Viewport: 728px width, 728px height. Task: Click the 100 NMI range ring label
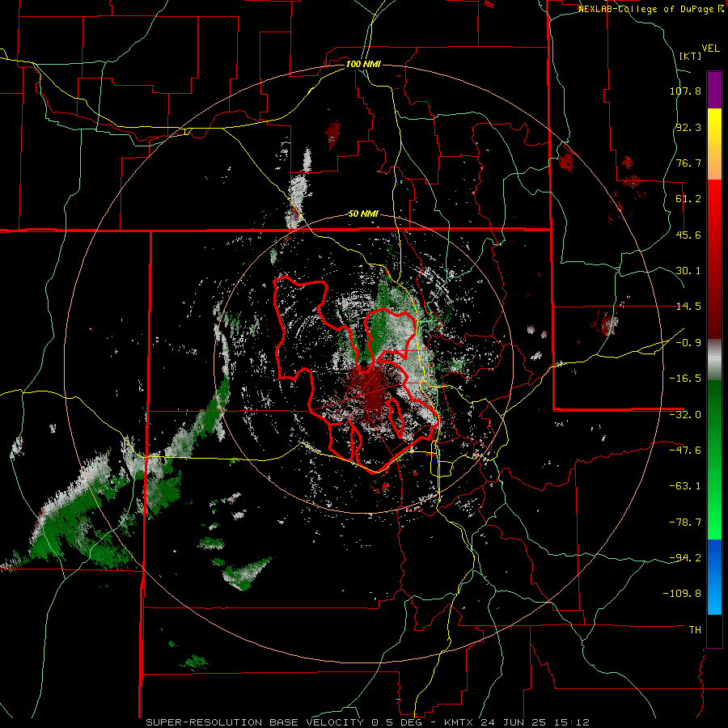coord(363,64)
